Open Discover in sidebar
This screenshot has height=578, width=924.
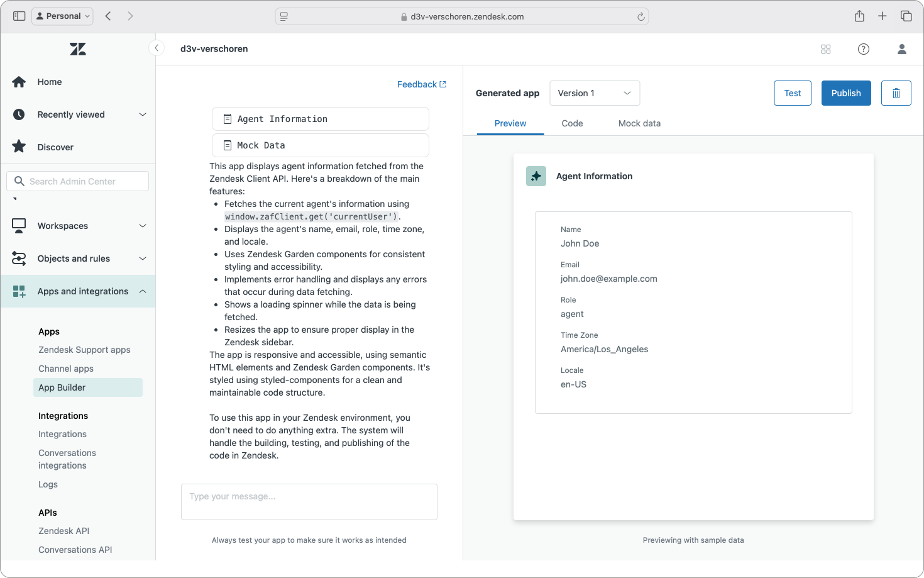[55, 147]
